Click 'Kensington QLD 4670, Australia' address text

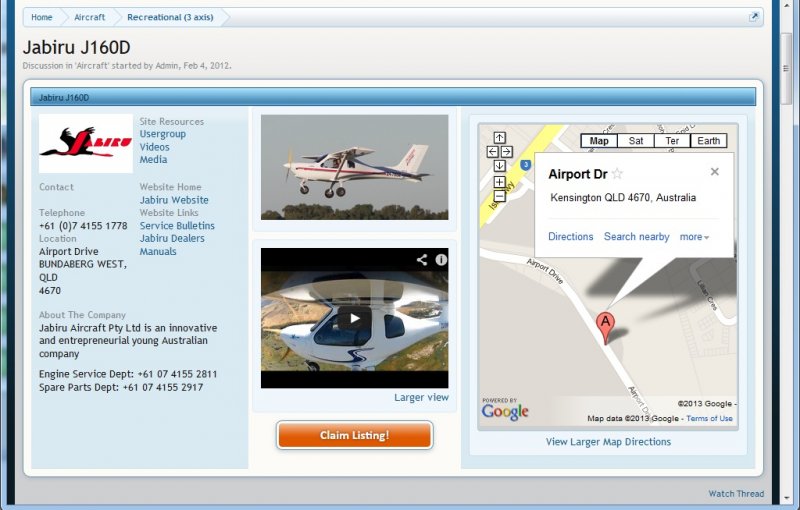(x=623, y=198)
